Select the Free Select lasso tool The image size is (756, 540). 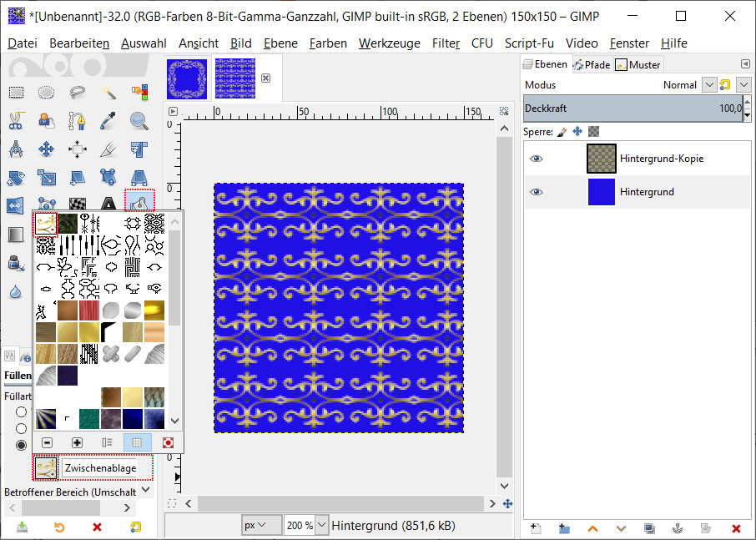(x=77, y=92)
